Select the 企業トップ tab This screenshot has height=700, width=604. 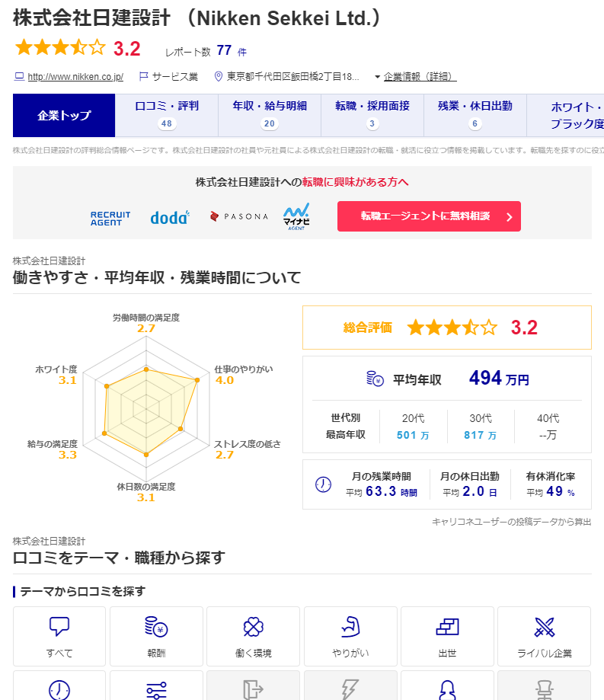(64, 115)
